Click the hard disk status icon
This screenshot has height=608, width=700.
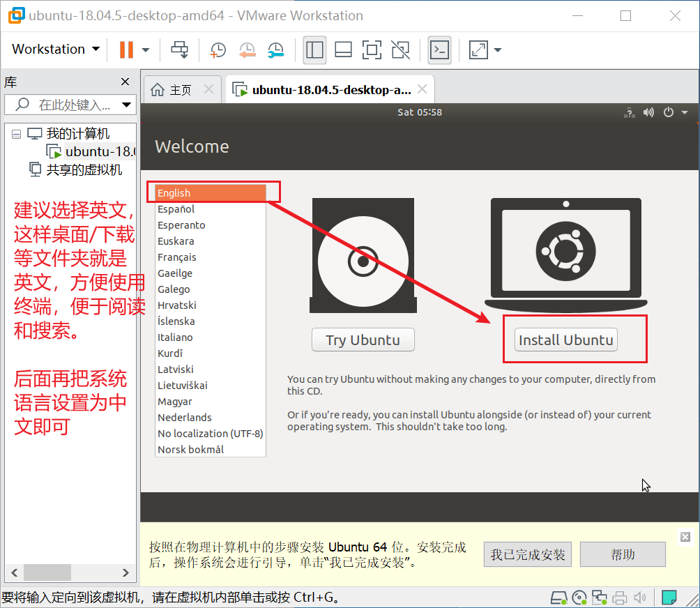coord(558,598)
